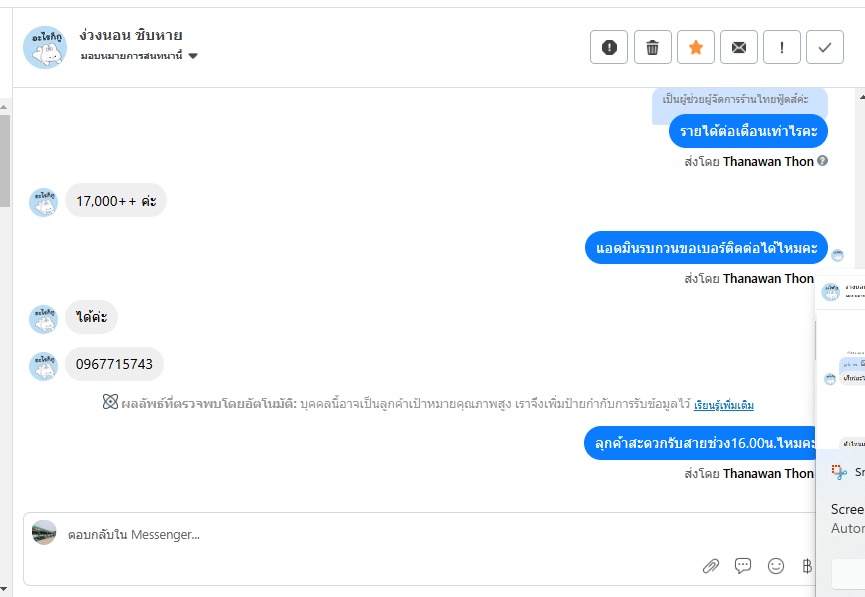This screenshot has width=865, height=597.
Task: Click the left panel vertical scrollbar
Action: click(5, 160)
